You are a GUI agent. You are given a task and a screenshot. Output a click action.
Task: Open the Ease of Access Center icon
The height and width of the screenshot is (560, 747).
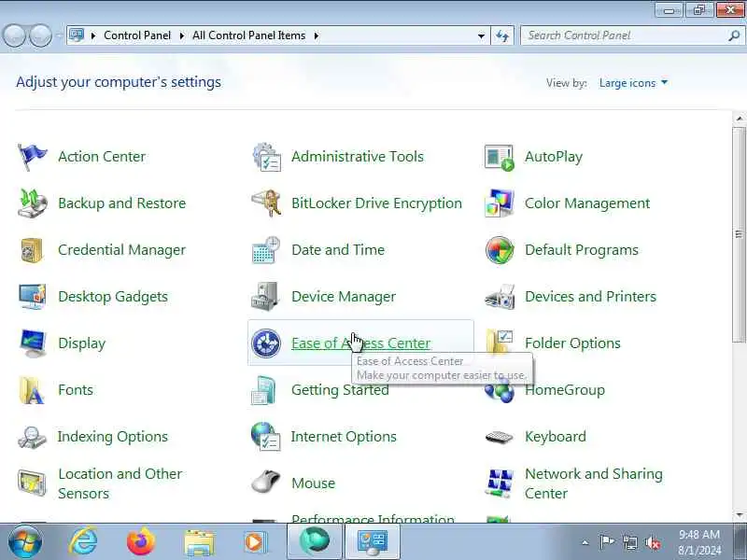pyautogui.click(x=266, y=343)
